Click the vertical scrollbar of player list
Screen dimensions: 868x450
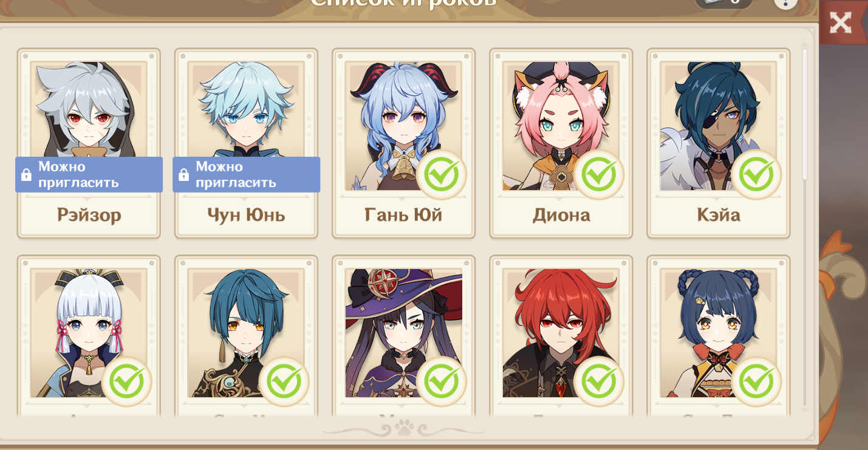coord(805,114)
